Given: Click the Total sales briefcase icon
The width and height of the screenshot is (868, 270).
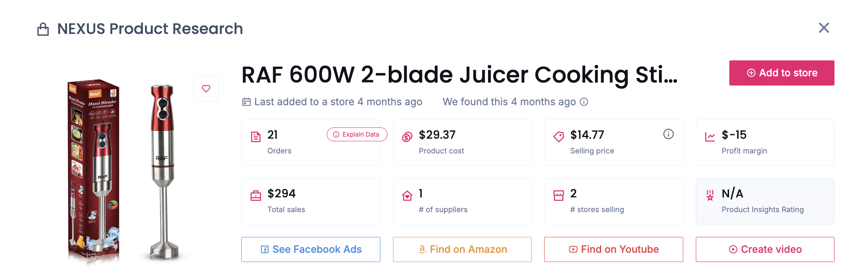Looking at the screenshot, I should [256, 196].
